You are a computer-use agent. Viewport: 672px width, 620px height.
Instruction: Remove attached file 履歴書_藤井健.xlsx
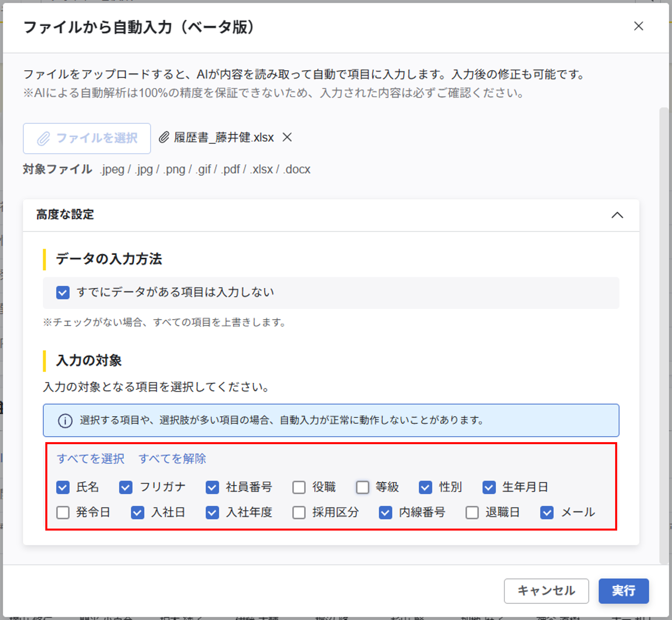click(x=287, y=137)
